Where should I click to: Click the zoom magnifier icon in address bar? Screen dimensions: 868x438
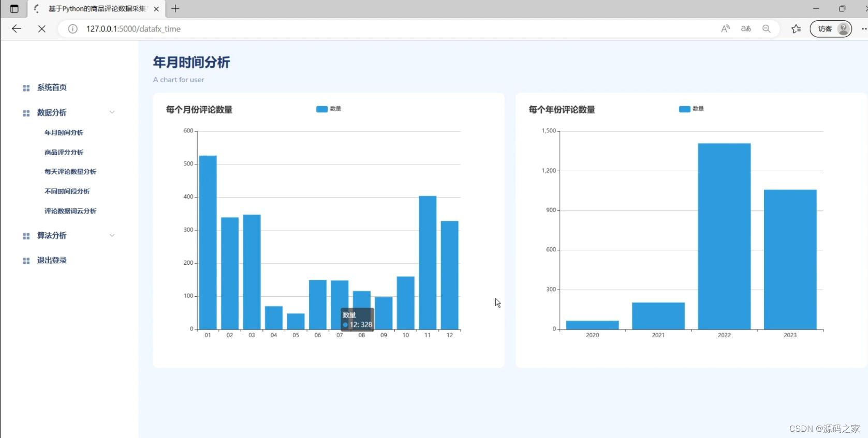[767, 29]
